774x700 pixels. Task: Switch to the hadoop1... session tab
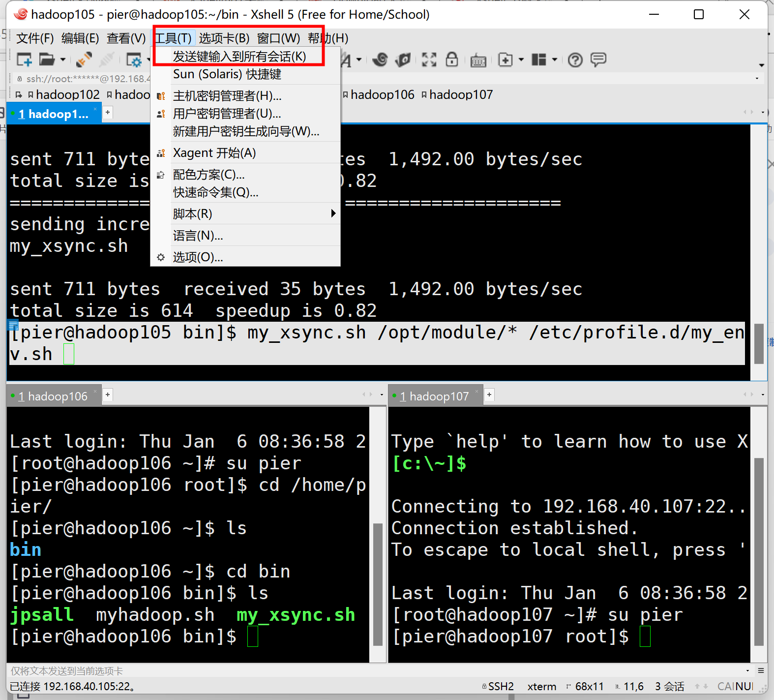53,114
